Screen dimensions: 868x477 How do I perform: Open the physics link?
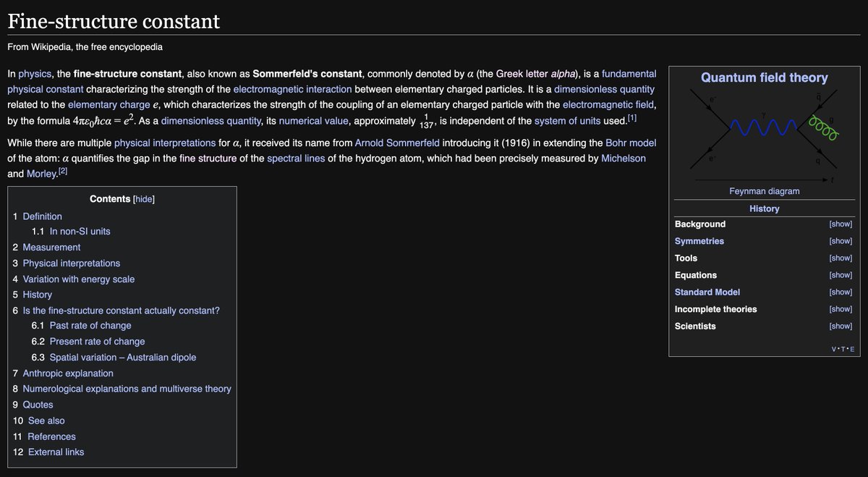tap(35, 74)
